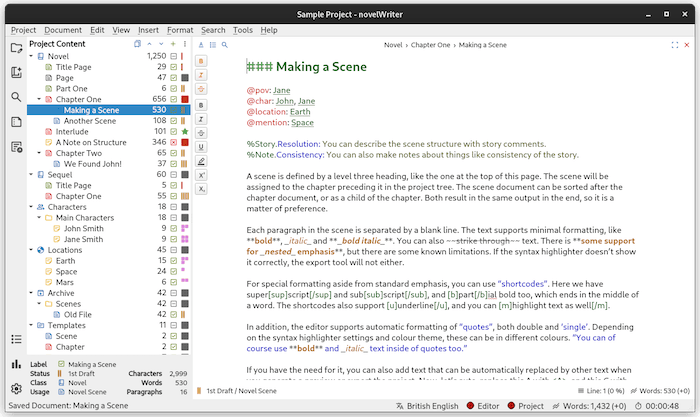Toggle the red inactive mark on A Note on Structure
The image size is (700, 417).
(x=174, y=142)
